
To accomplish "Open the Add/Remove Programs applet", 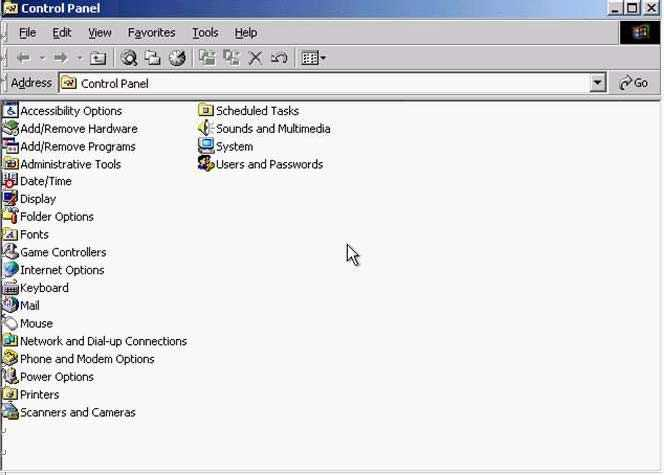I will click(x=77, y=146).
